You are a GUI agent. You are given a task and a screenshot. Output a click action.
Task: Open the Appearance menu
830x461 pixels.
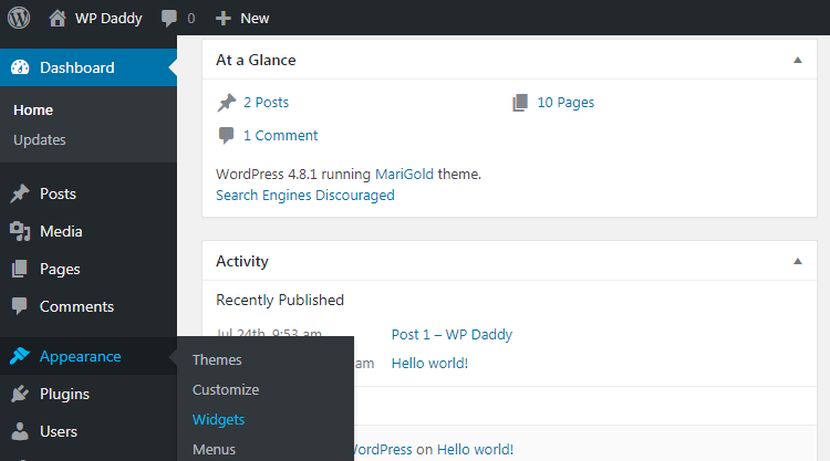pyautogui.click(x=80, y=357)
